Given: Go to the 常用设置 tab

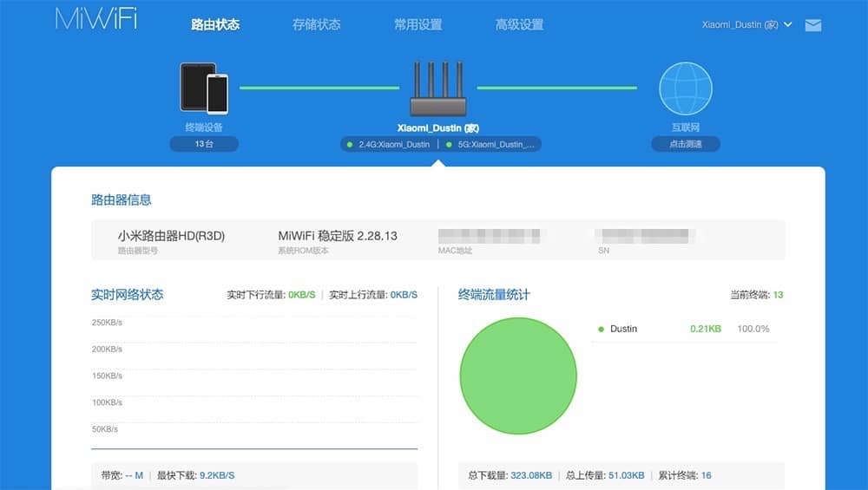Looking at the screenshot, I should point(418,24).
